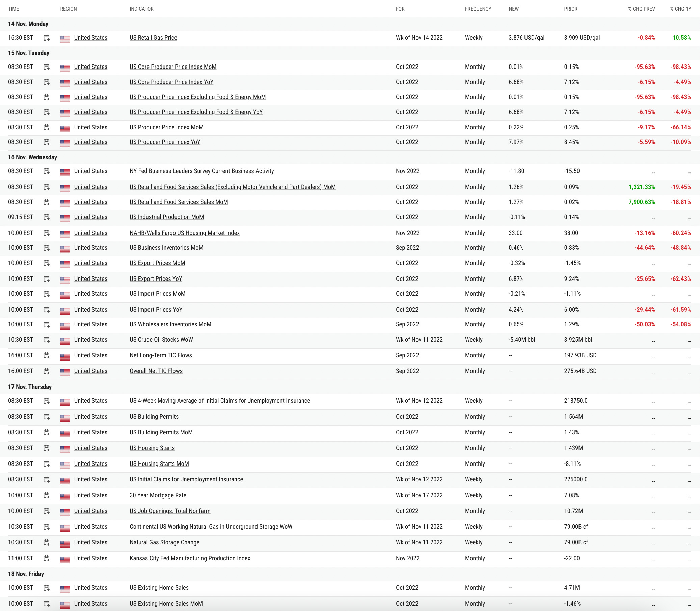This screenshot has width=700, height=611.
Task: Click calendar icon for US Producer Price Index YoY row
Action: click(47, 142)
